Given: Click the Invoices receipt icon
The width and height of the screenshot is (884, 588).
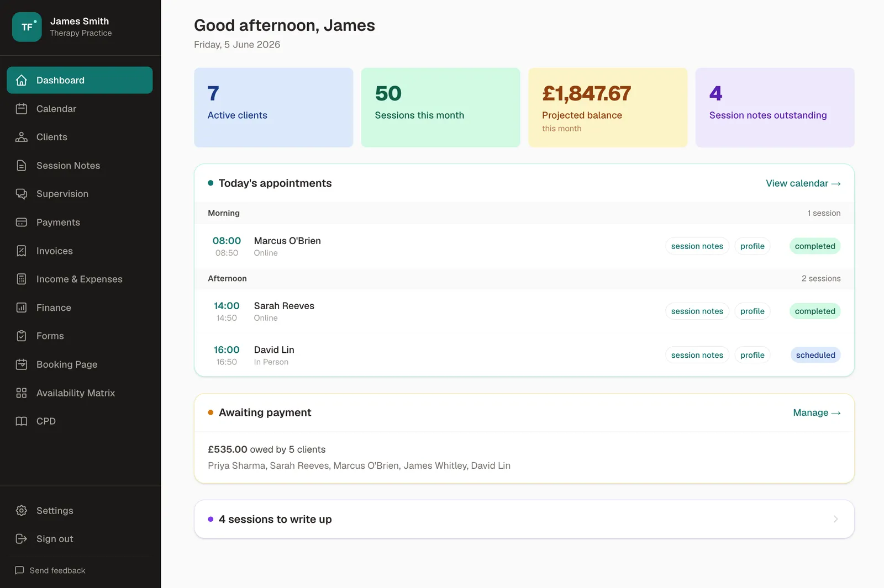Looking at the screenshot, I should (22, 251).
